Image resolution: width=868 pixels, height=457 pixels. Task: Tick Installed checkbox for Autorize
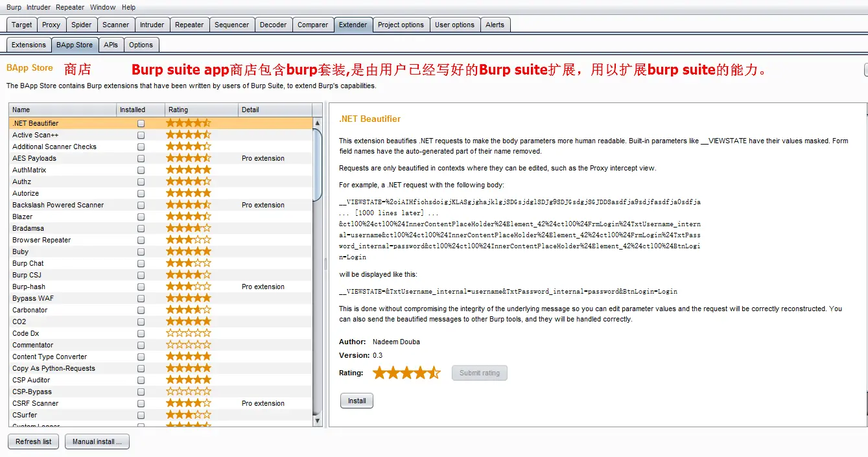141,193
